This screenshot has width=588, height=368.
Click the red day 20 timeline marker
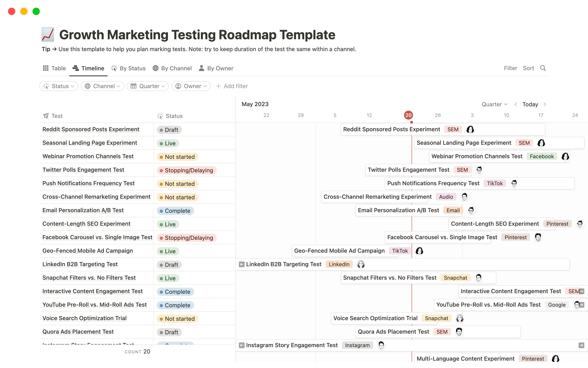click(x=408, y=115)
